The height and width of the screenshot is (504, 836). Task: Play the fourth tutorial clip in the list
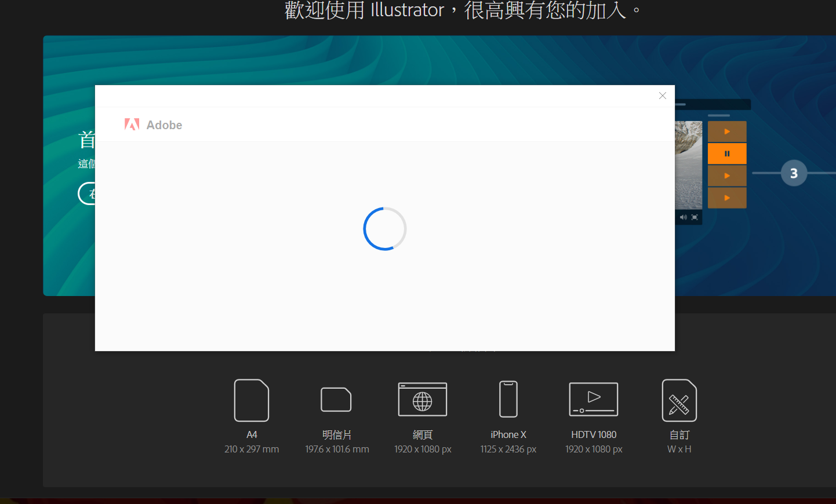coord(727,198)
